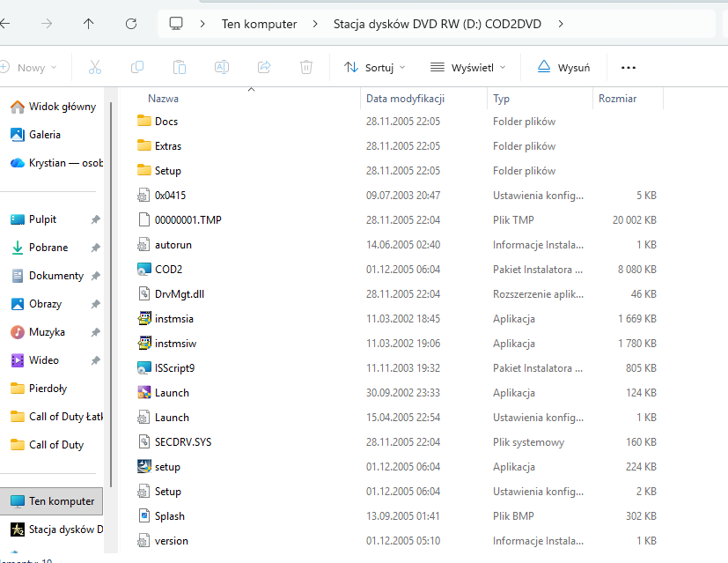Select the Extras folder icon

coord(144,145)
